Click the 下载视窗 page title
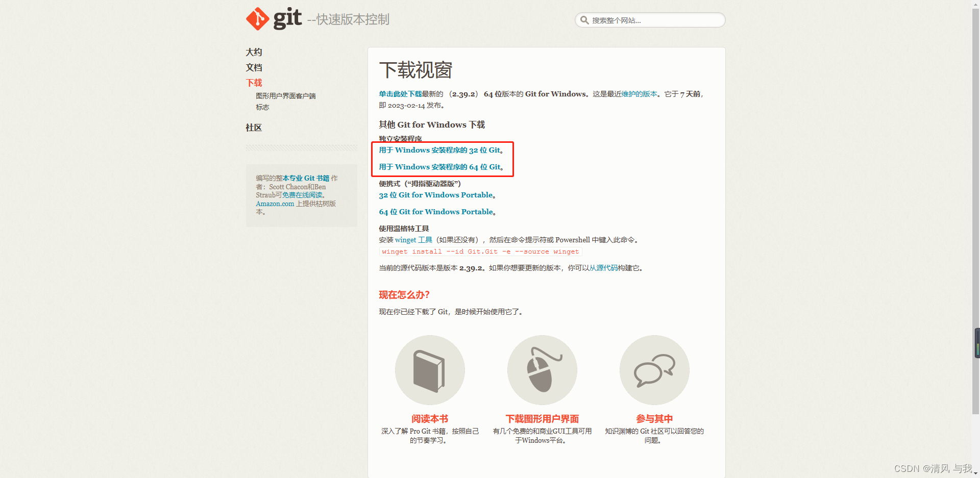The height and width of the screenshot is (478, 980). [415, 70]
